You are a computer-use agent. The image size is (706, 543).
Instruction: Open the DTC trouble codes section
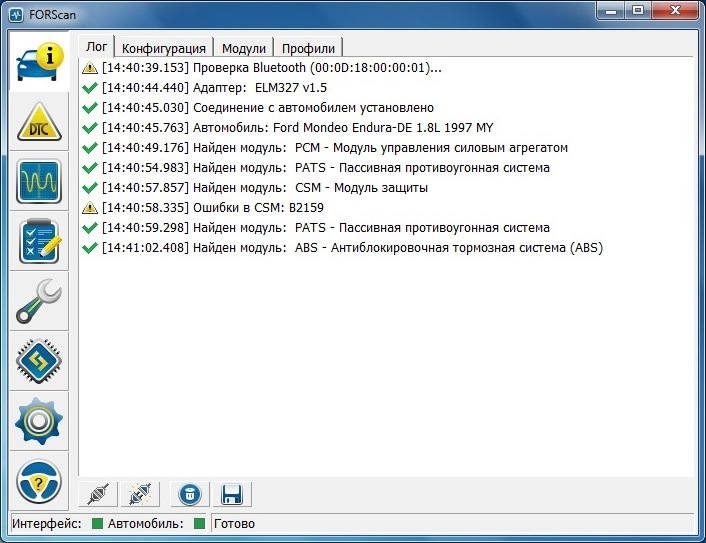click(39, 122)
